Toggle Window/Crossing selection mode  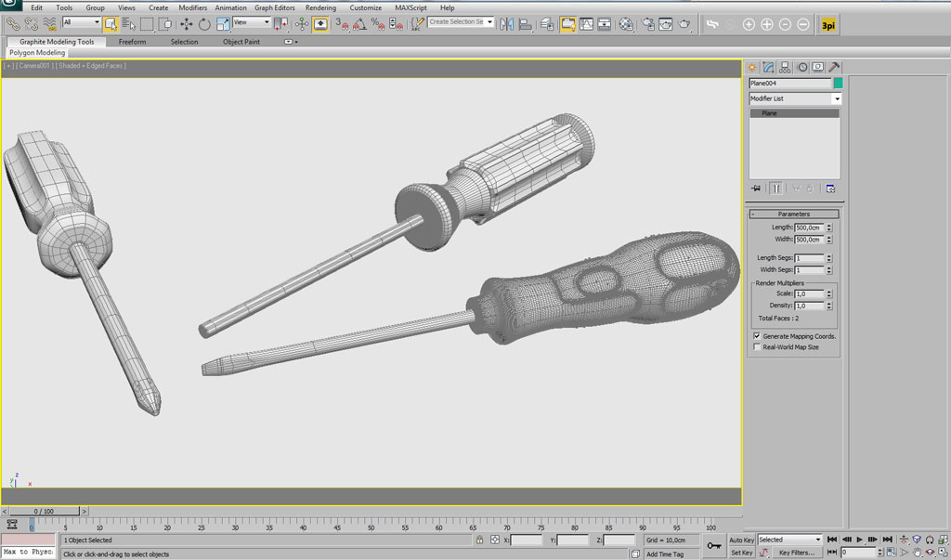pyautogui.click(x=165, y=24)
